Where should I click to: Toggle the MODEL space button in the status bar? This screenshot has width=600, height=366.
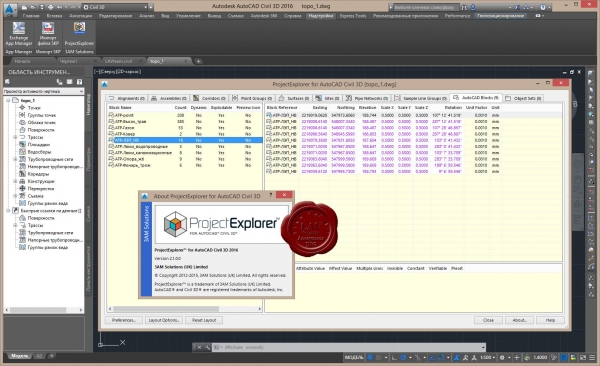[x=354, y=358]
